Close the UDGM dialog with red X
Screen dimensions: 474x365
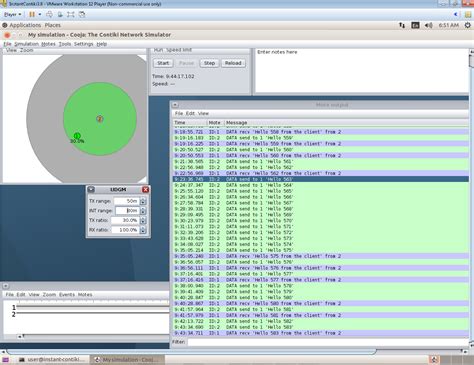(145, 189)
